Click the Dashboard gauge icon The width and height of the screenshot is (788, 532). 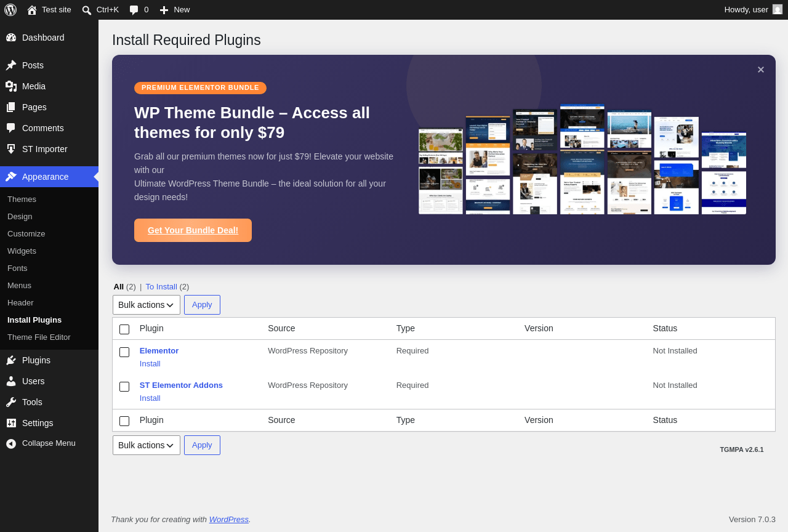[11, 38]
